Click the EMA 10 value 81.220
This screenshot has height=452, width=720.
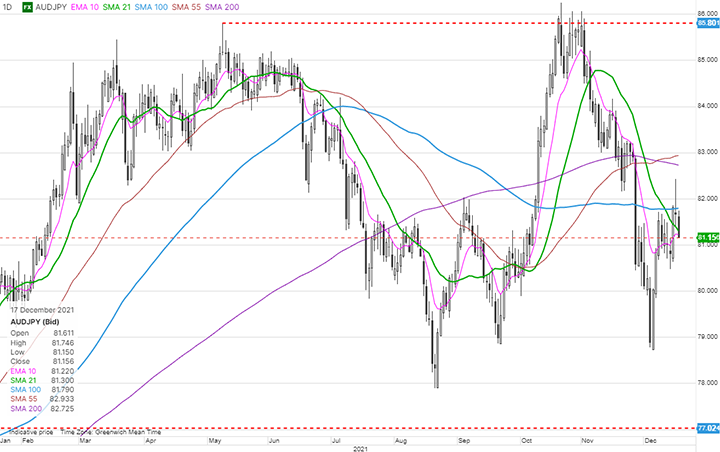(x=63, y=371)
